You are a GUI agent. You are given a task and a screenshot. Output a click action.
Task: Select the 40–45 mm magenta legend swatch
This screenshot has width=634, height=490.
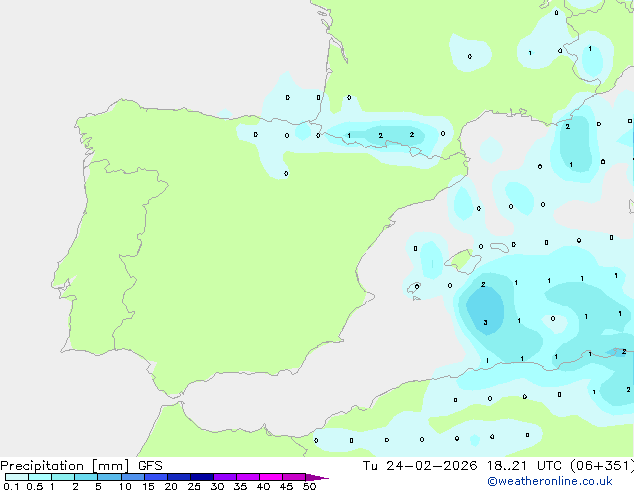coord(271,477)
